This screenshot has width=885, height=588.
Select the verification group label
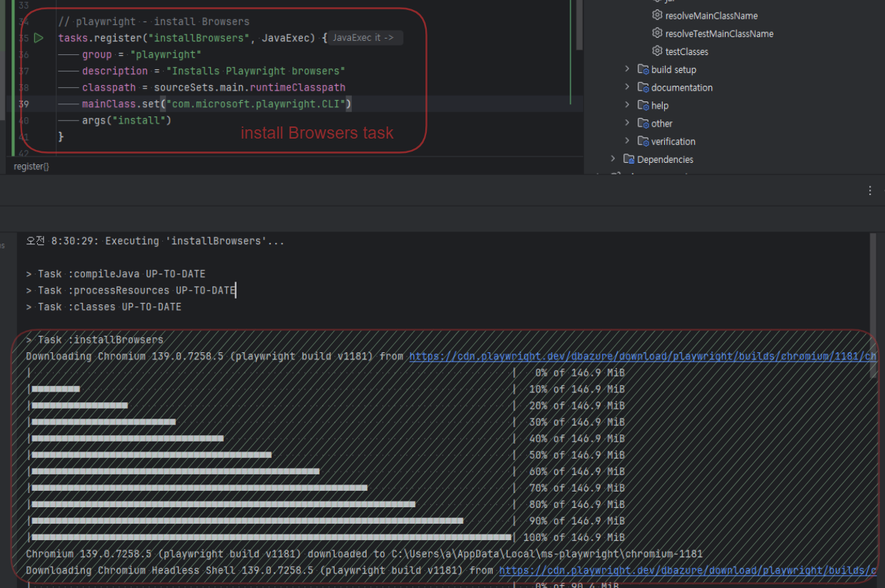tap(673, 141)
